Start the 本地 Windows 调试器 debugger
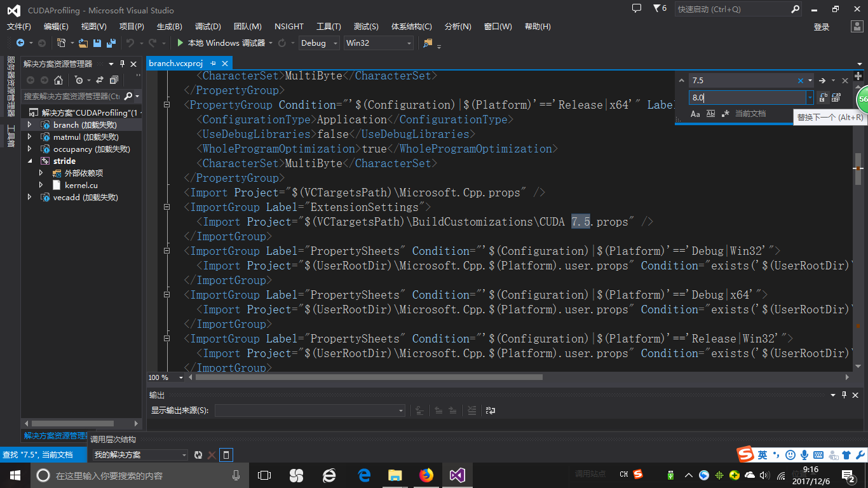The height and width of the screenshot is (488, 868). click(x=220, y=43)
